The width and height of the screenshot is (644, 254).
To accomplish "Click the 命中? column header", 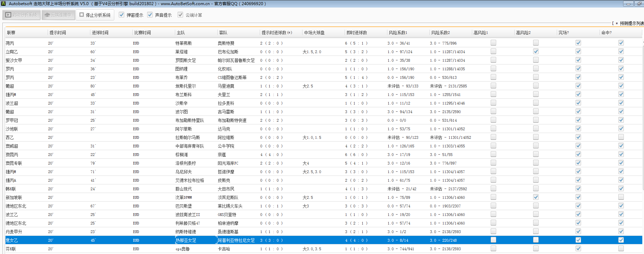I will pos(606,33).
